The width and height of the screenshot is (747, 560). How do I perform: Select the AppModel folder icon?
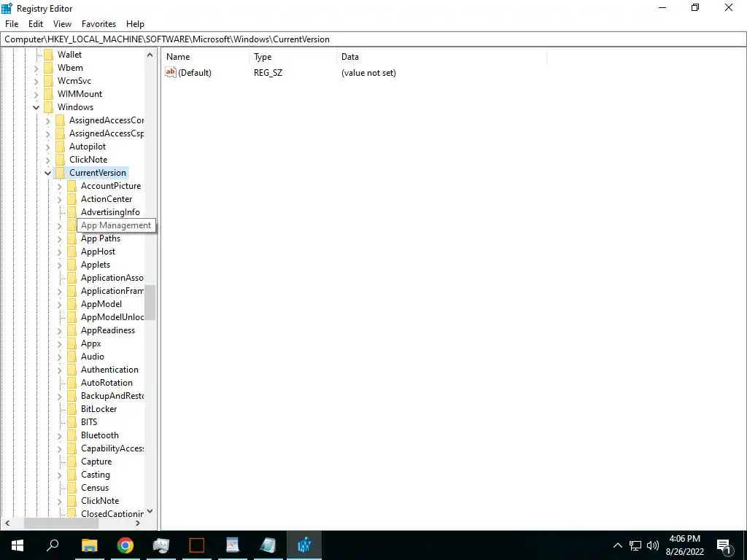[72, 304]
